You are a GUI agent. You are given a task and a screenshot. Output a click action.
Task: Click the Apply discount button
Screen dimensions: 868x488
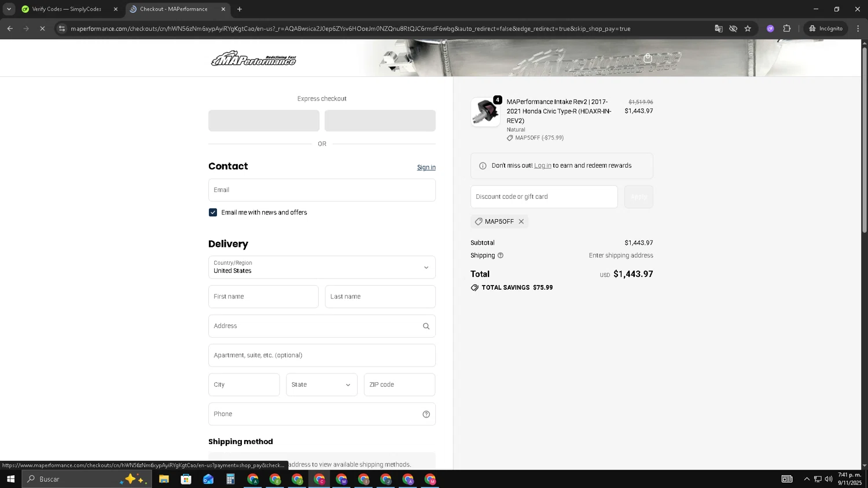pyautogui.click(x=639, y=197)
